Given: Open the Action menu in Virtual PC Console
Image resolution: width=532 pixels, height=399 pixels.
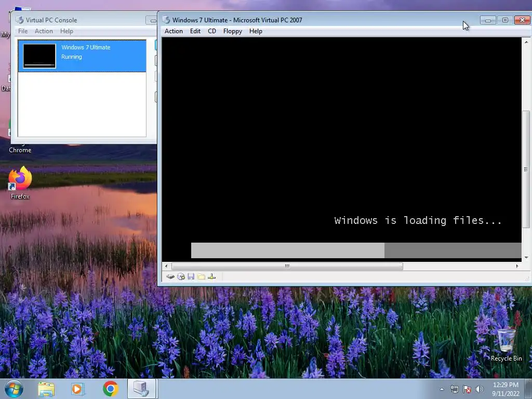Looking at the screenshot, I should (44, 31).
